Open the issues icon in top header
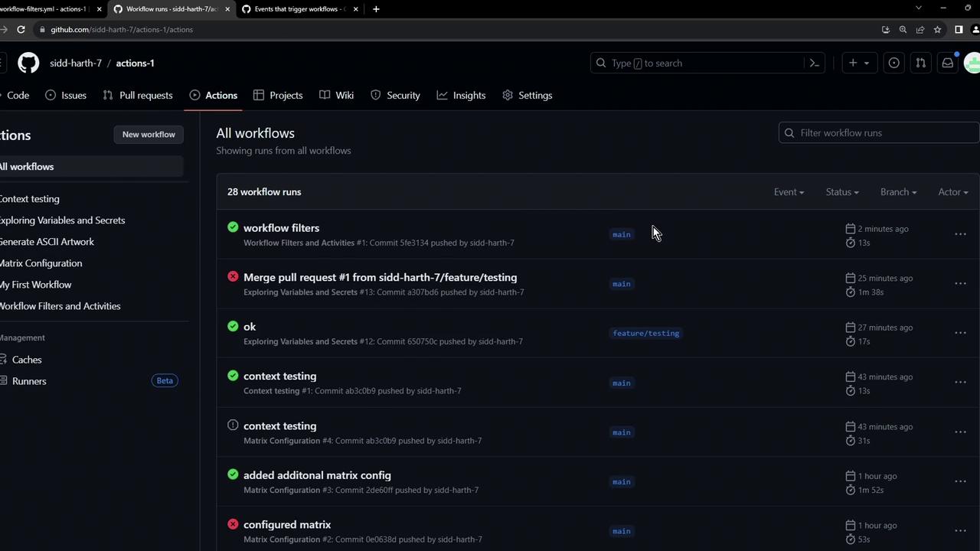980x551 pixels. pyautogui.click(x=893, y=63)
